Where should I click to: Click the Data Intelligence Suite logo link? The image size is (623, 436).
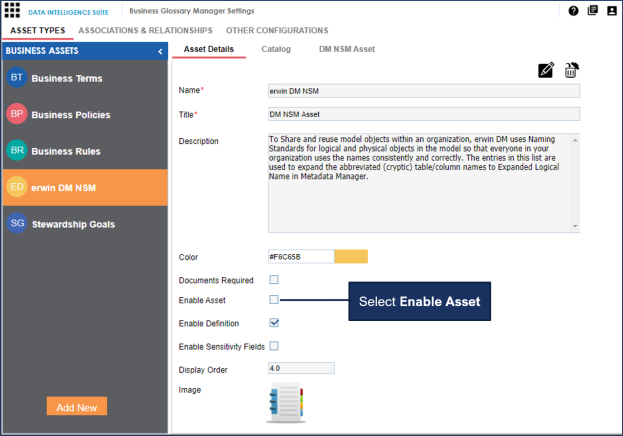[68, 12]
